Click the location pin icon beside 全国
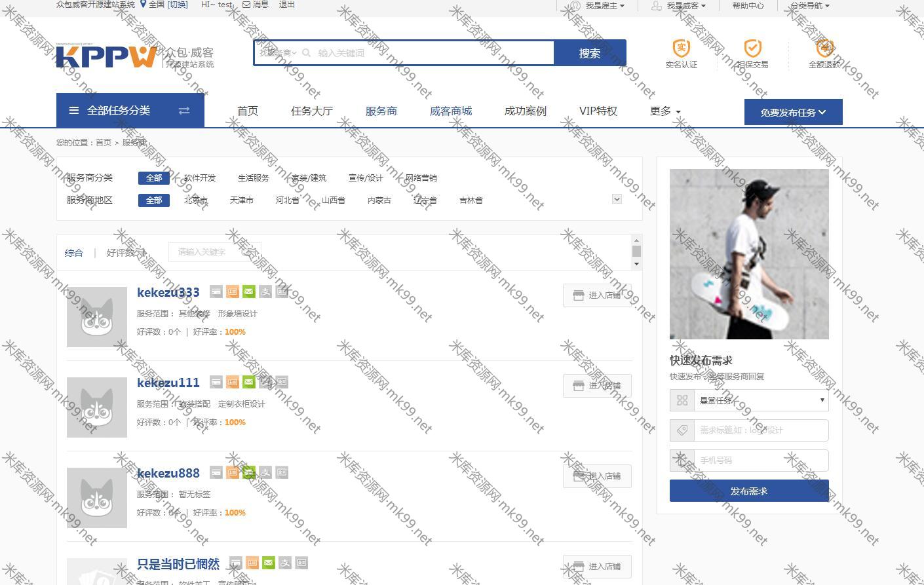Viewport: 924px width, 585px height. (x=143, y=5)
